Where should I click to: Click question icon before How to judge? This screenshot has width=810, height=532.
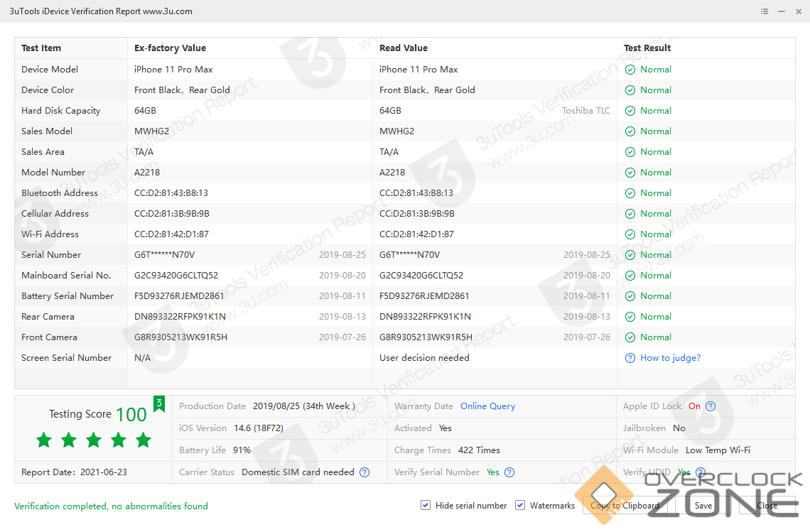(630, 358)
